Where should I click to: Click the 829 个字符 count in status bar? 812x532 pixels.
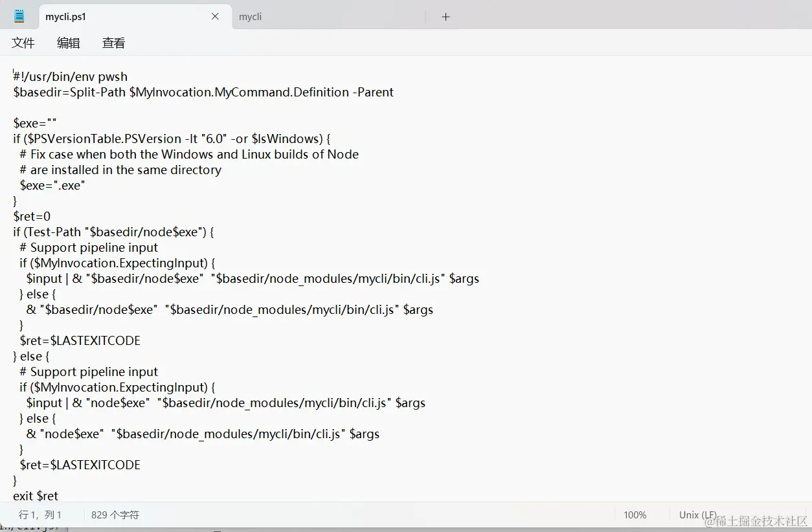[x=115, y=515]
